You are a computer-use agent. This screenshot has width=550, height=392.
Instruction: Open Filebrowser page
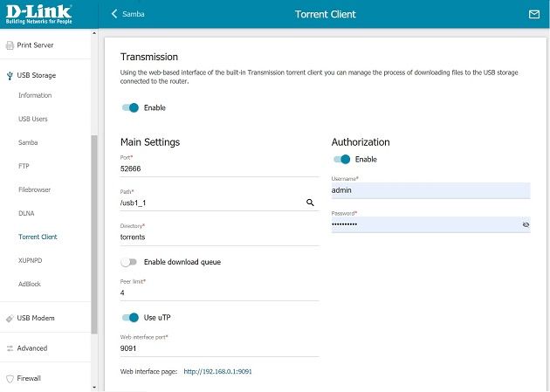coord(34,189)
